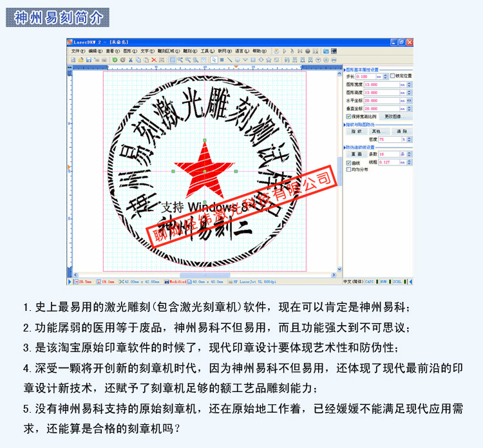Select the Diamond shape tool

coord(261,60)
